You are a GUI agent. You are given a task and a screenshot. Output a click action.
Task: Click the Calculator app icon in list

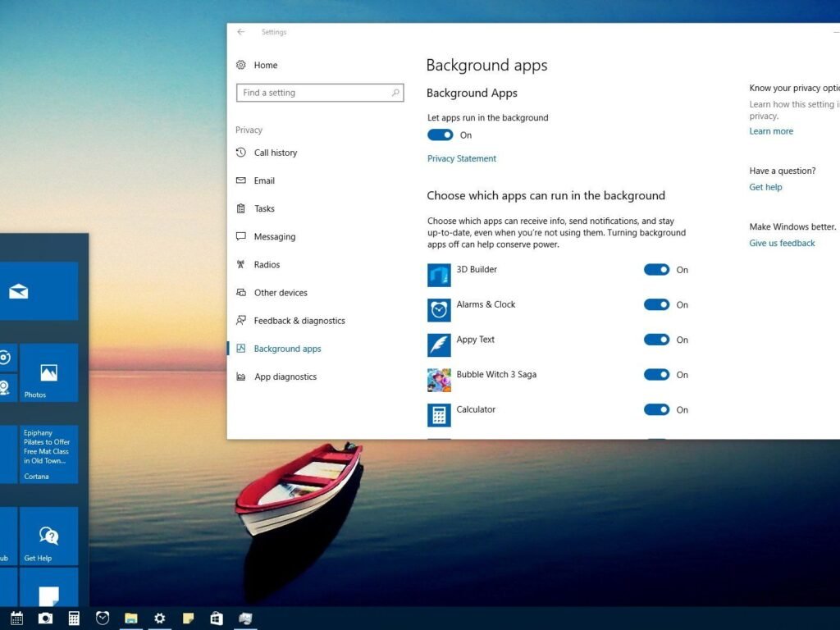coord(439,415)
